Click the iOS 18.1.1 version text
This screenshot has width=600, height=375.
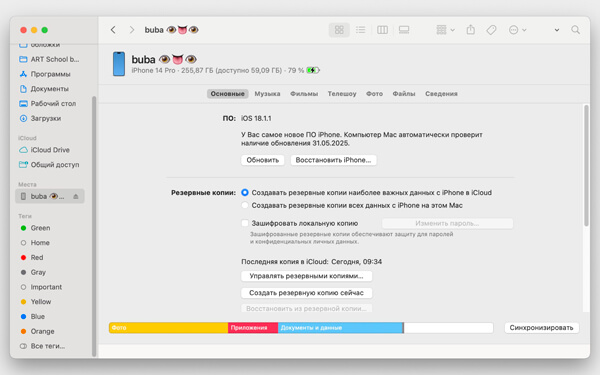point(256,119)
